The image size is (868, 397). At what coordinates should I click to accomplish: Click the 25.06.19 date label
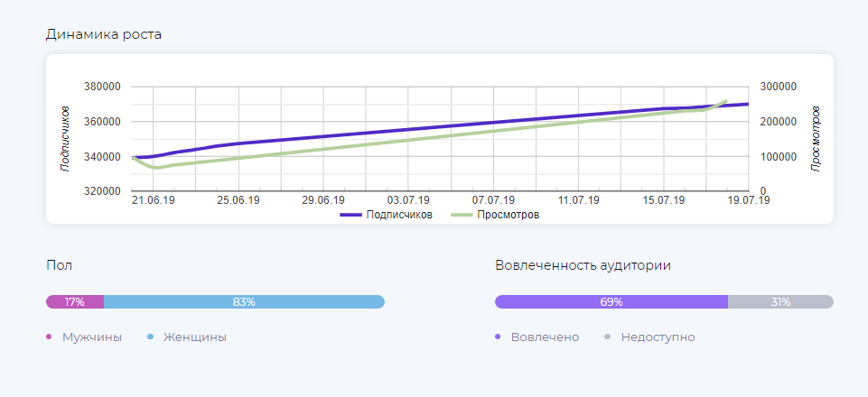(x=238, y=200)
